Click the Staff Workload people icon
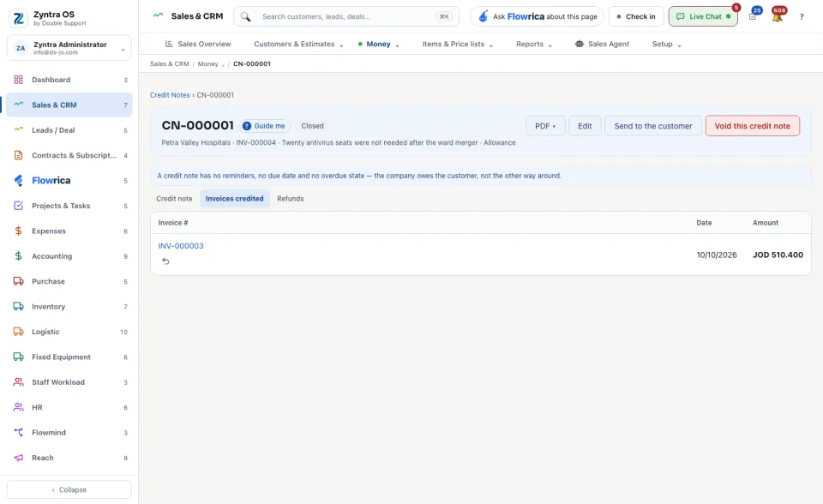823x504 pixels. [x=18, y=381]
